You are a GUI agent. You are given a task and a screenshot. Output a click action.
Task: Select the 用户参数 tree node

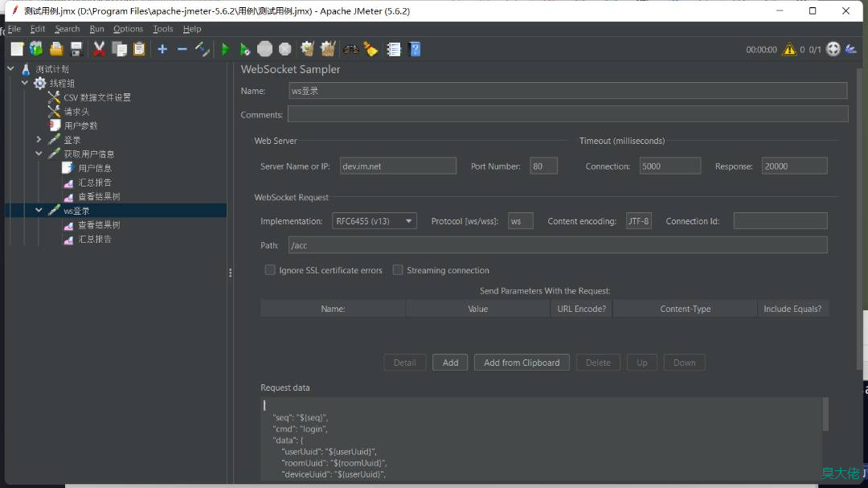[x=81, y=125]
